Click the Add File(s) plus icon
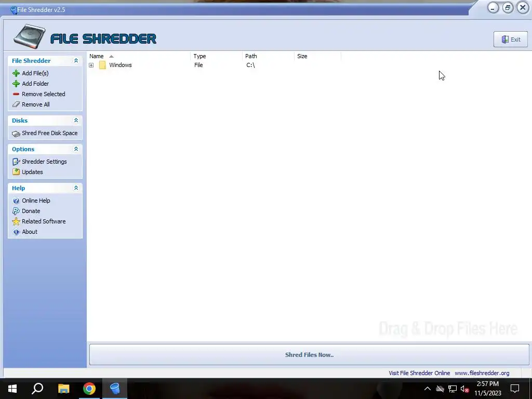 [x=16, y=73]
